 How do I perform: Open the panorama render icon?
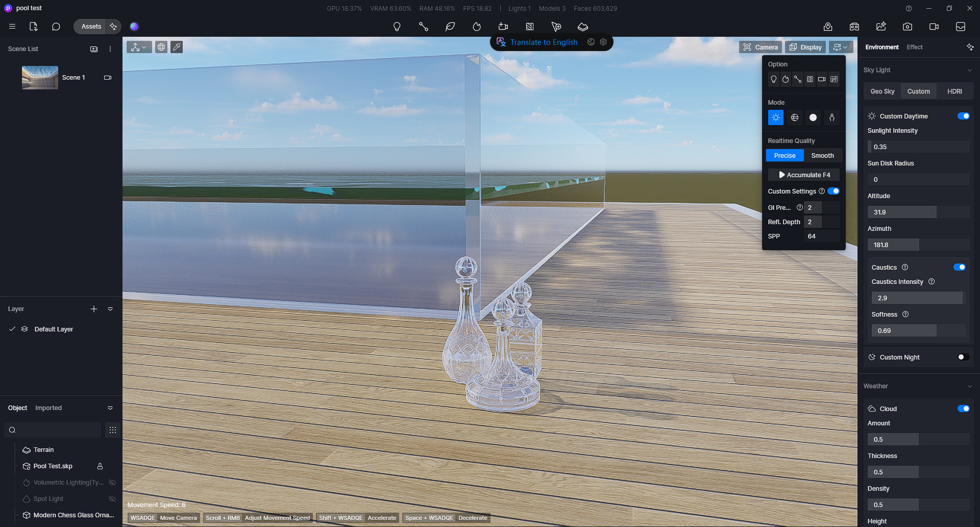[x=854, y=27]
